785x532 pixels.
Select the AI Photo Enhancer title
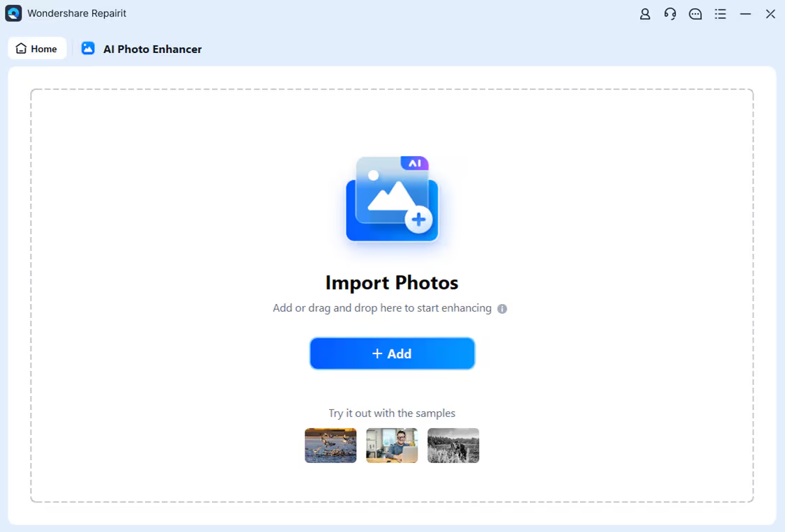point(152,49)
